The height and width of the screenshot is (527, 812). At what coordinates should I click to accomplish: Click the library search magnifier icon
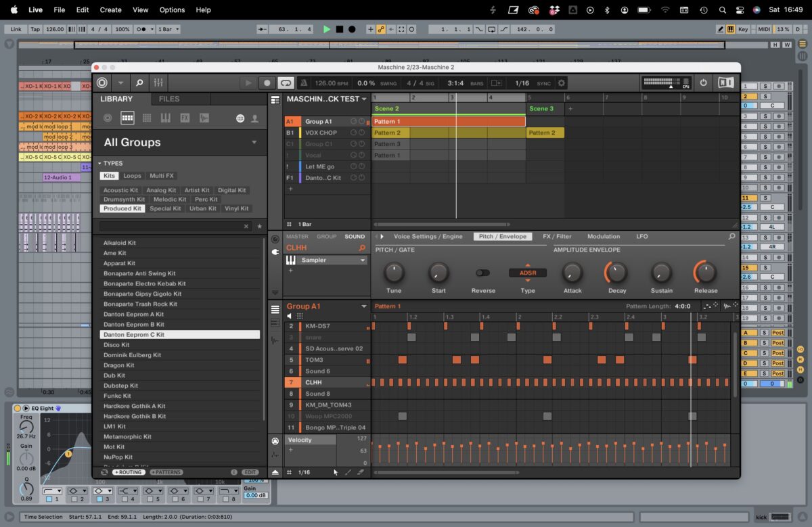[139, 83]
